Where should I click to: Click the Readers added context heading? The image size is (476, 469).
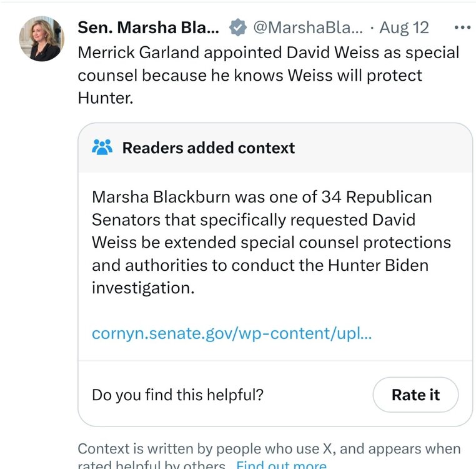pyautogui.click(x=208, y=148)
